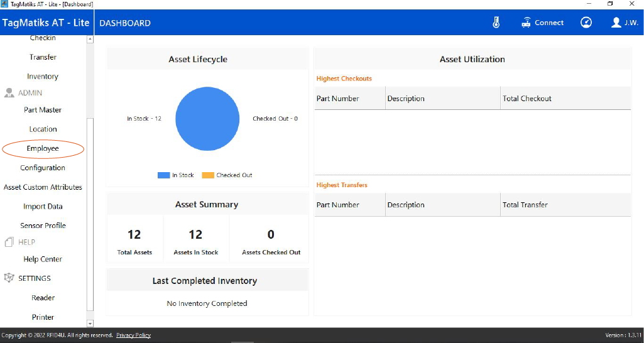This screenshot has height=343, width=644.
Task: Select Asset Custom Attributes menu item
Action: coord(43,187)
